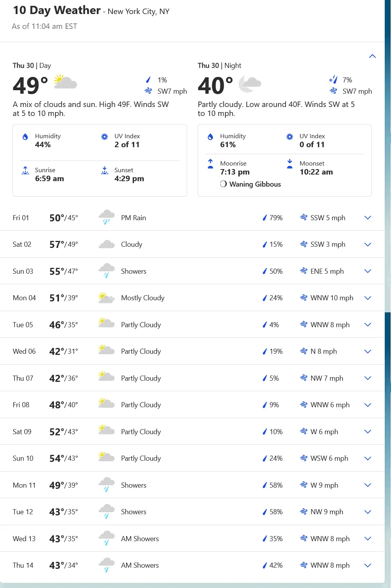Click the Mon 04 mostly cloudy icon
This screenshot has height=588, width=391.
(106, 298)
